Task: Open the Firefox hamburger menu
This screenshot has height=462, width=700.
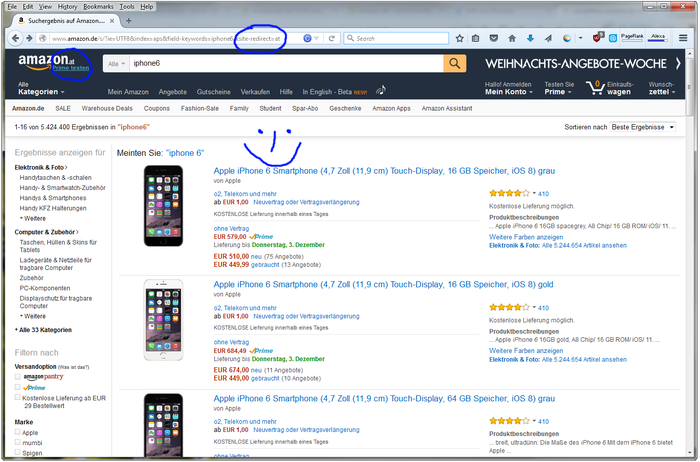Action: click(x=683, y=38)
